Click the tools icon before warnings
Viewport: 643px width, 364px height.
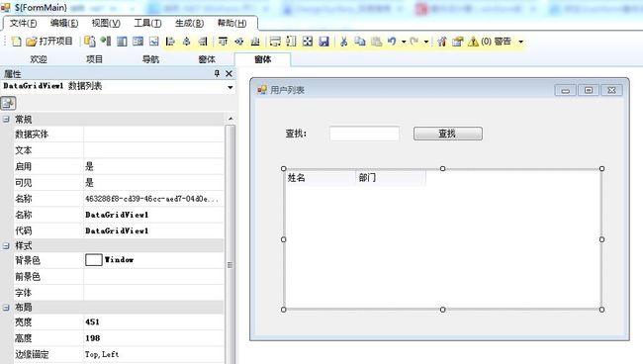click(x=442, y=42)
